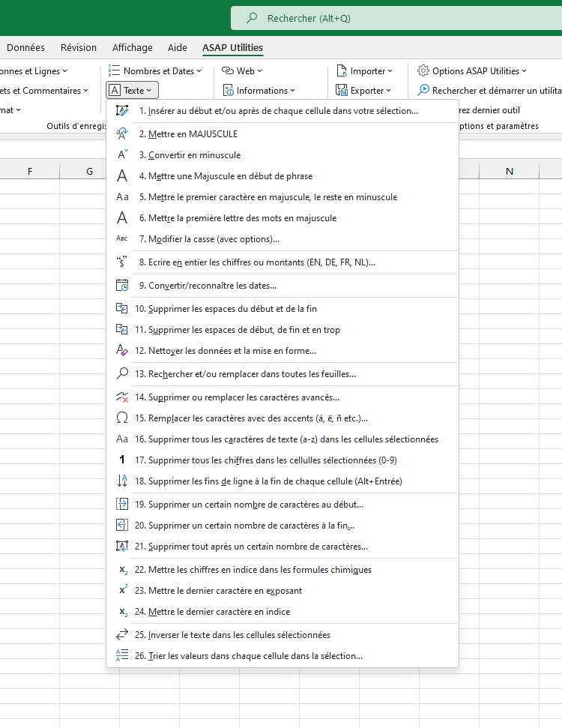Choose Supprimer les espaces du début et de la fin
This screenshot has height=728, width=562.
click(282, 308)
